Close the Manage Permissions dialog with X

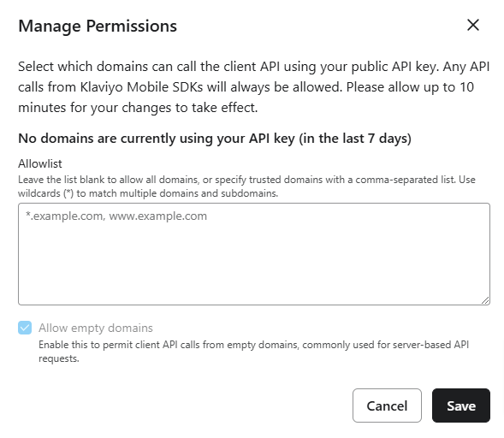(x=473, y=25)
